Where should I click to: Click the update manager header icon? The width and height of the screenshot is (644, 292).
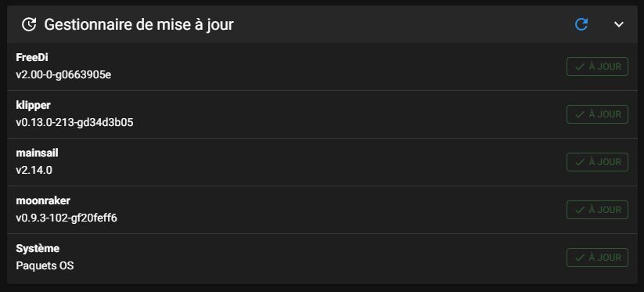pyautogui.click(x=29, y=24)
